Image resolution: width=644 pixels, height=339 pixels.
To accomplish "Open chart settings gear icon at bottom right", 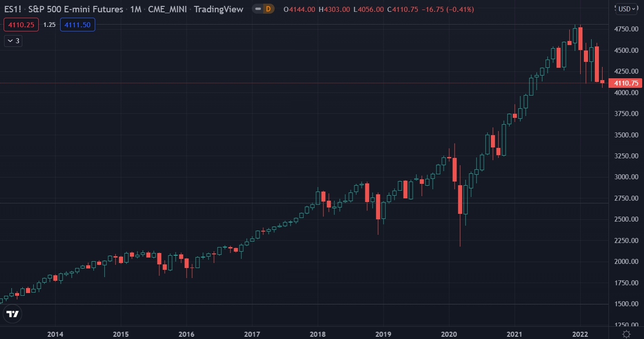I will [626, 334].
